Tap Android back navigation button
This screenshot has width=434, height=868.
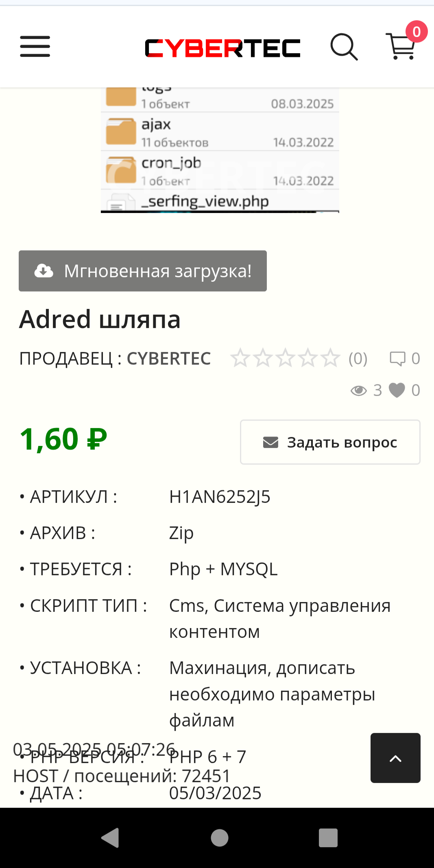[110, 838]
